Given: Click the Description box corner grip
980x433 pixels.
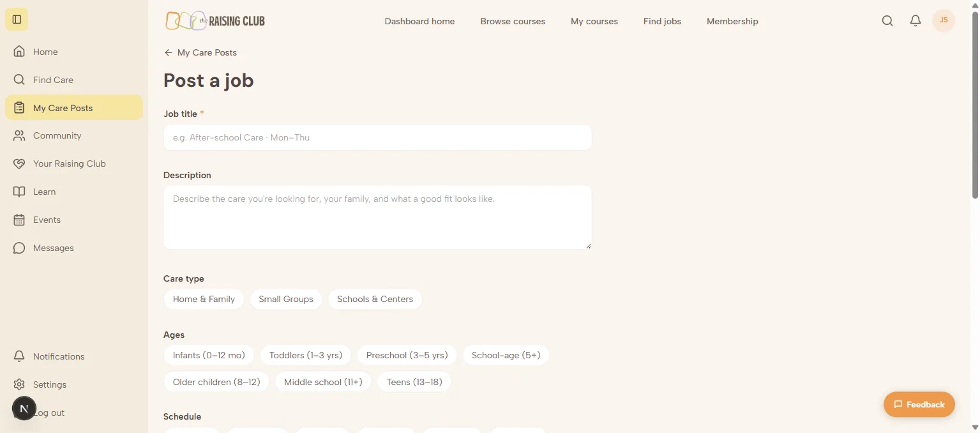Looking at the screenshot, I should tap(588, 245).
